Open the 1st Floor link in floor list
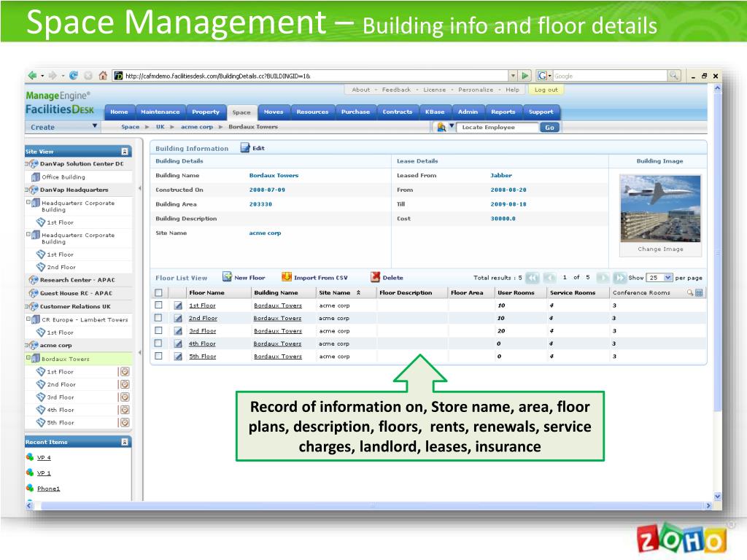 pos(202,306)
